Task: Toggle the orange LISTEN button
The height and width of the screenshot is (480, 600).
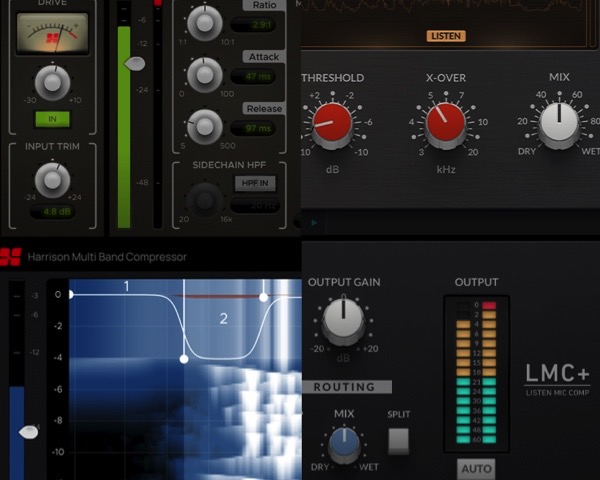Action: point(446,36)
